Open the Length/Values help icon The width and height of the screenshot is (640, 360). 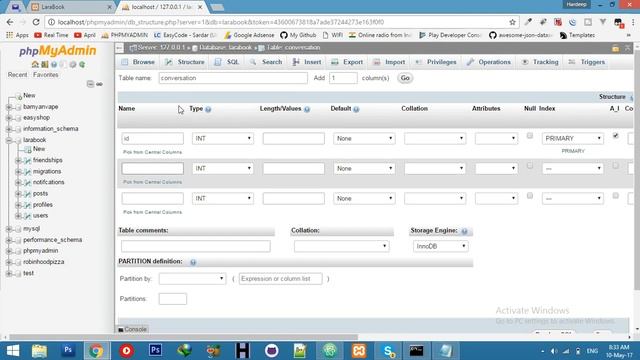307,109
